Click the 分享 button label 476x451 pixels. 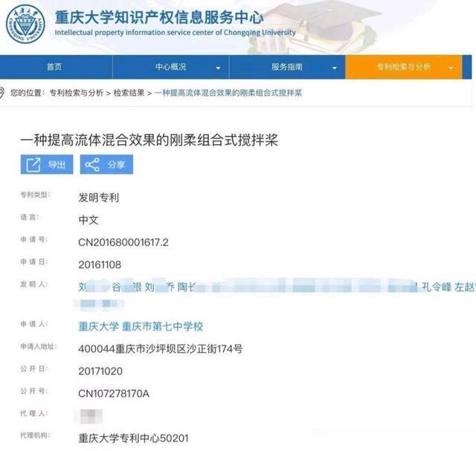tap(116, 165)
